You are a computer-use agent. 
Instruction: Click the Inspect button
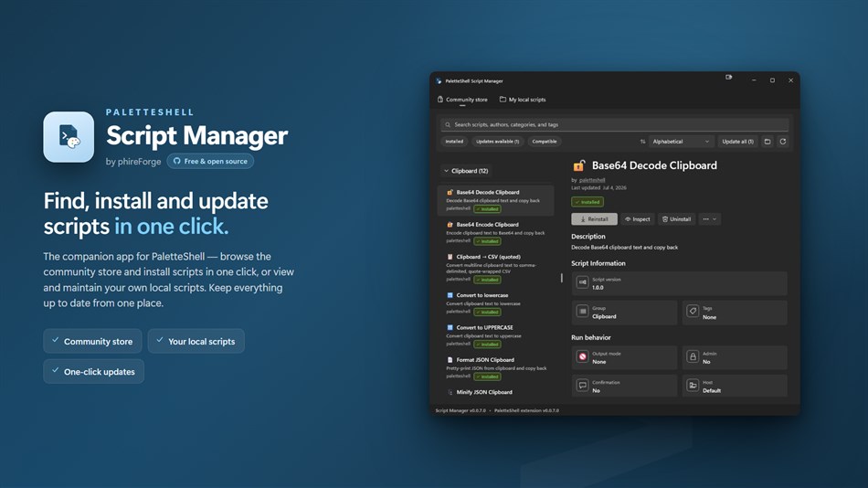click(637, 218)
